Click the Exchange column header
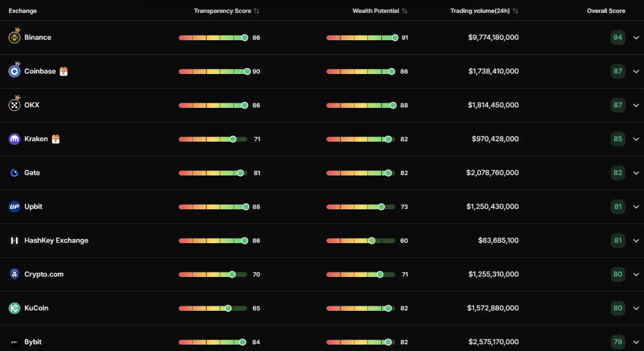Screen dimensions: 644x351 coord(22,11)
